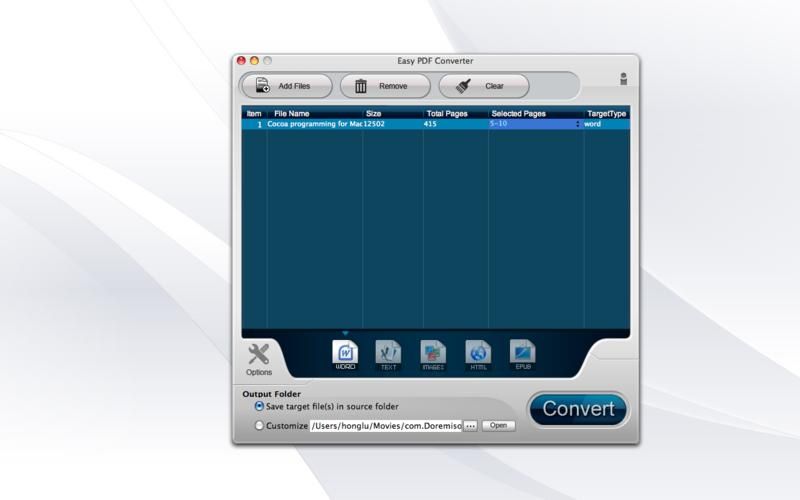Click the Total Pages column header
This screenshot has height=500, width=800.
[x=456, y=114]
